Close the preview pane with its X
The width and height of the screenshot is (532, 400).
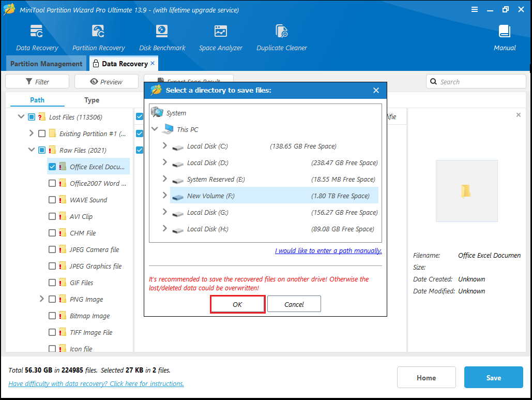pos(519,115)
